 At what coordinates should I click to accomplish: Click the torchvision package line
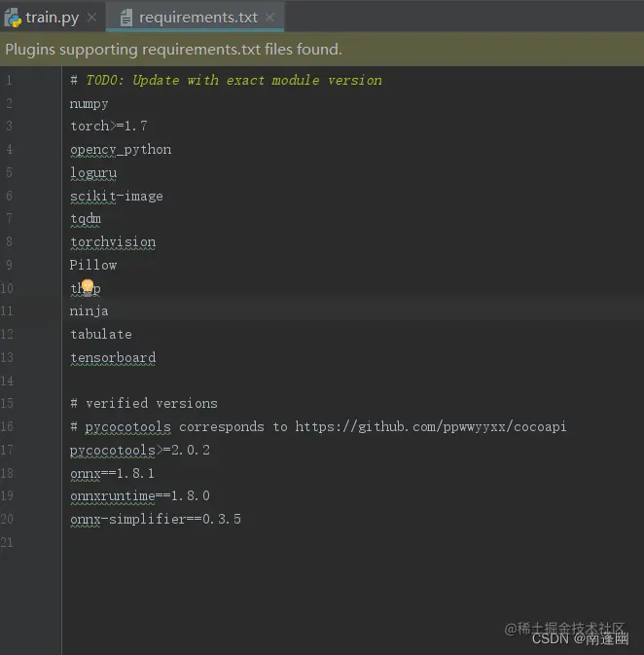tap(113, 242)
